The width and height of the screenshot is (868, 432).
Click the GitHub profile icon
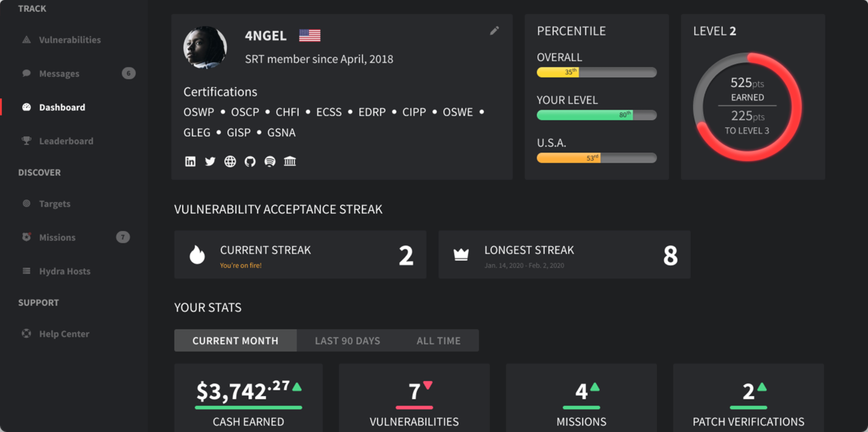pos(250,162)
